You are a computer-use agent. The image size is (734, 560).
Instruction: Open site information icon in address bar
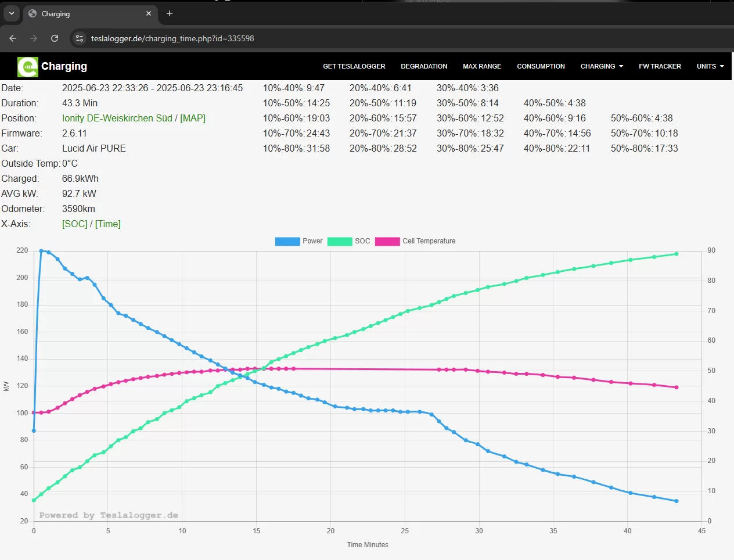point(80,38)
